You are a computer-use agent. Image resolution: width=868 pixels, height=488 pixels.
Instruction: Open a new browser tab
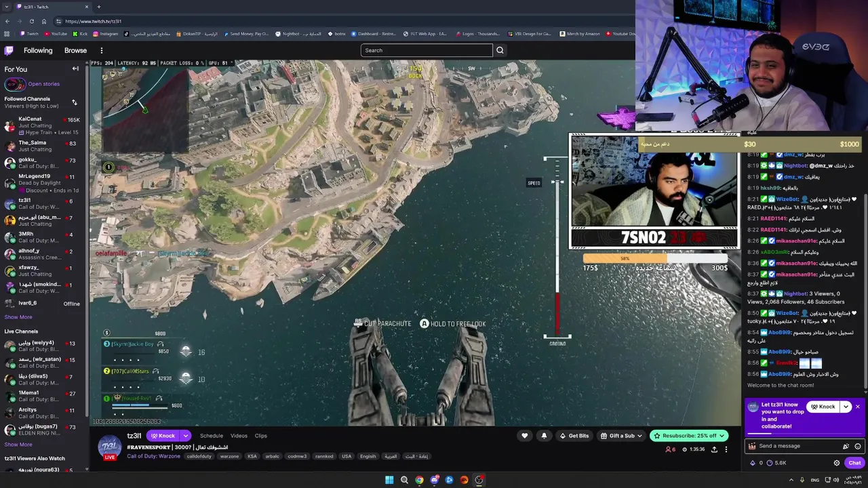(x=99, y=7)
